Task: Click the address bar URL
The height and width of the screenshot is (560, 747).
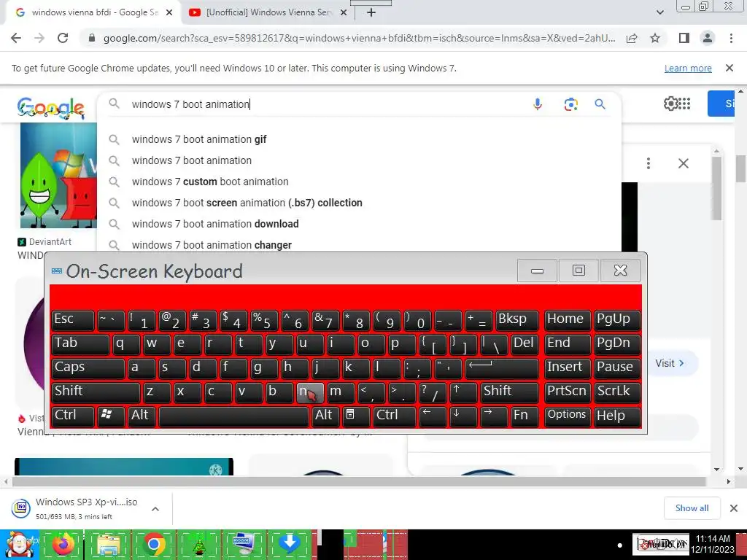Action: coord(359,38)
